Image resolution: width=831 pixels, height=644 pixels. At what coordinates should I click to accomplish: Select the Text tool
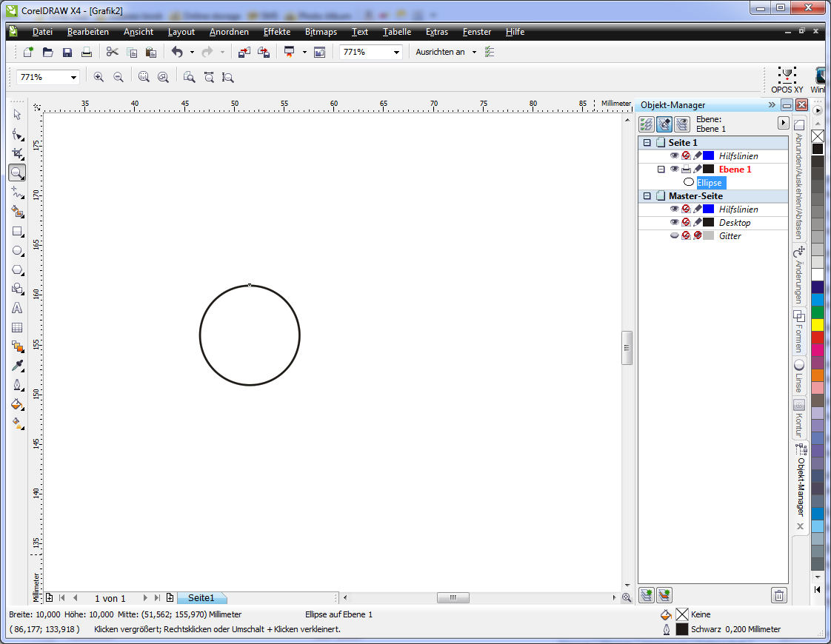coord(17,308)
